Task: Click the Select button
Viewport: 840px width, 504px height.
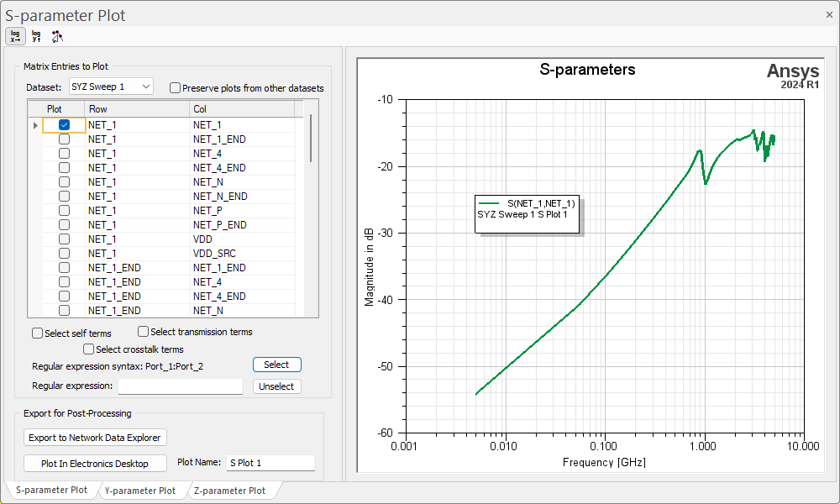Action: (276, 365)
